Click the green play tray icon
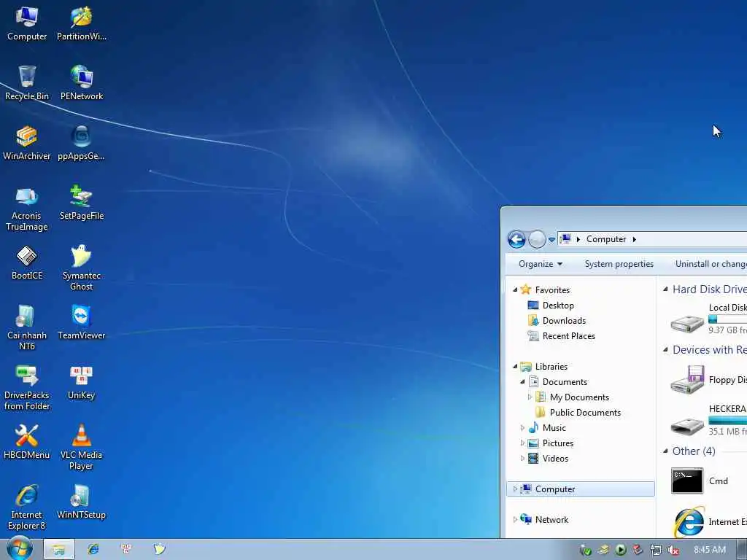Viewport: 747px width, 560px height. point(620,550)
